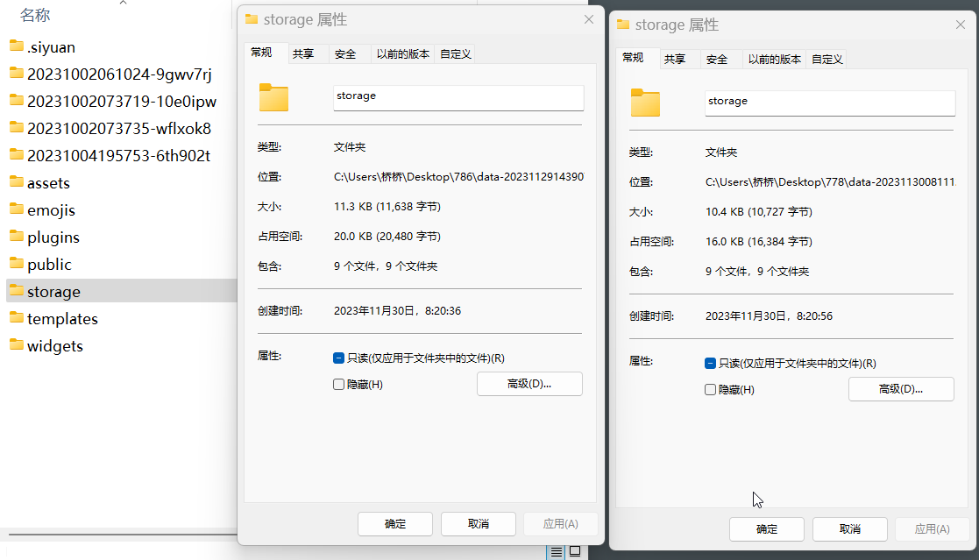Select the assets folder icon

point(17,181)
